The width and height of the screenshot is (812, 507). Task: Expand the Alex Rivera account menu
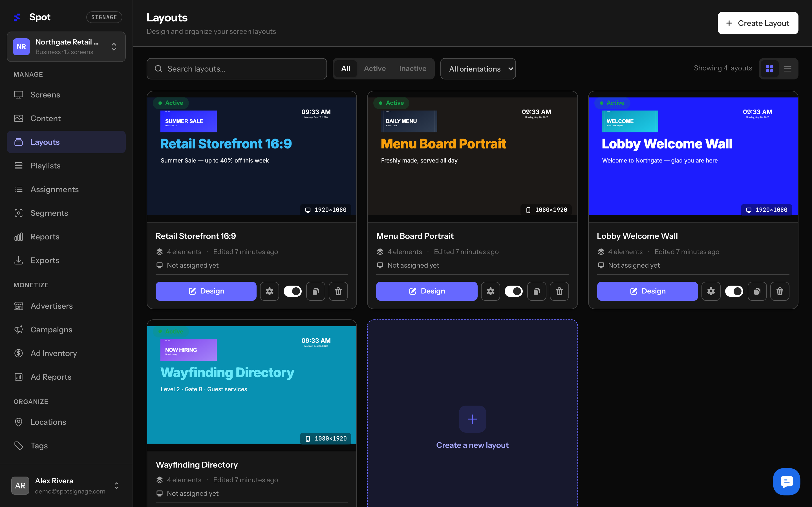tap(66, 486)
